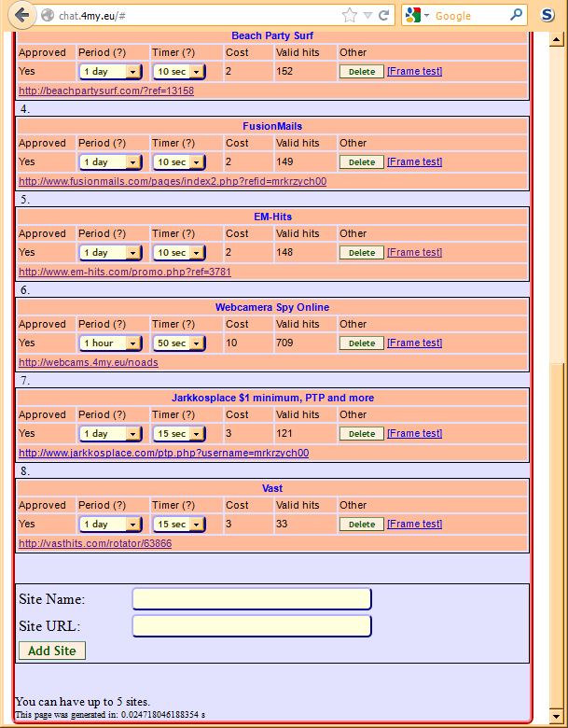Click the vertical scrollbar thumb

pyautogui.click(x=557, y=535)
